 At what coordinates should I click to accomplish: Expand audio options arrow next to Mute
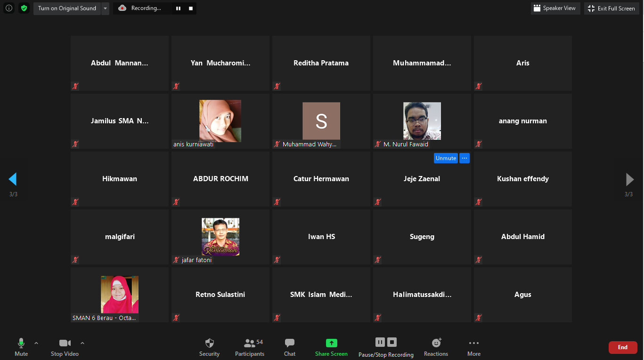(x=36, y=343)
